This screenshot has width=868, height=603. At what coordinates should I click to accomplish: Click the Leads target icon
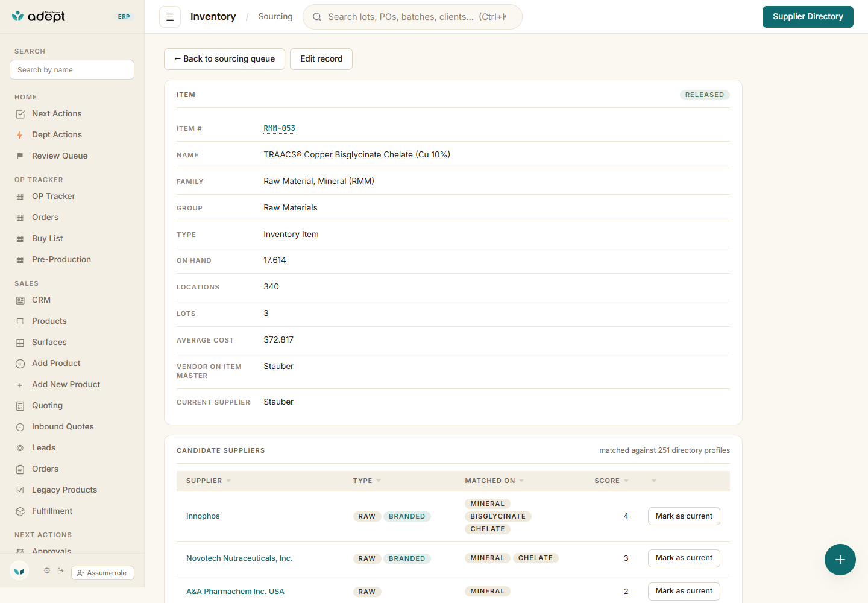[x=20, y=448]
